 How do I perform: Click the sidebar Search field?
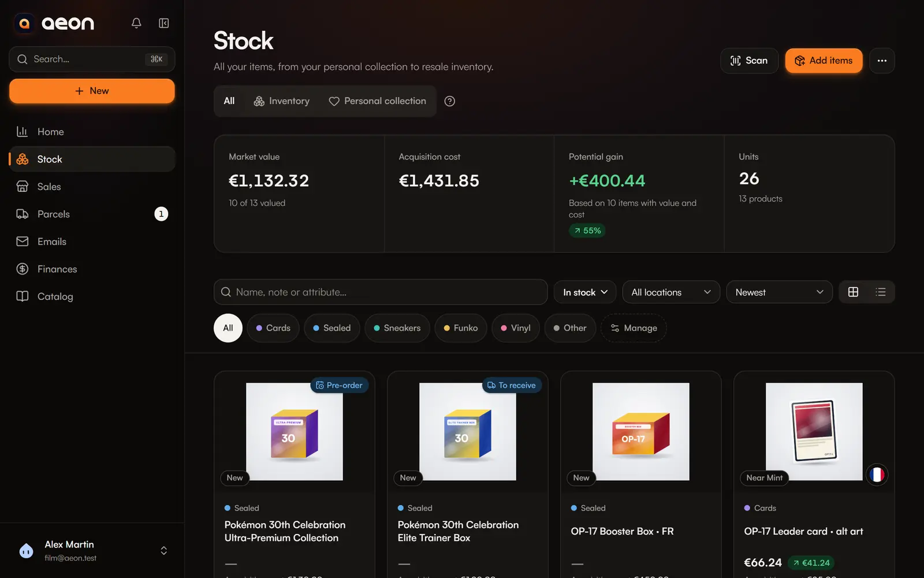coord(92,59)
